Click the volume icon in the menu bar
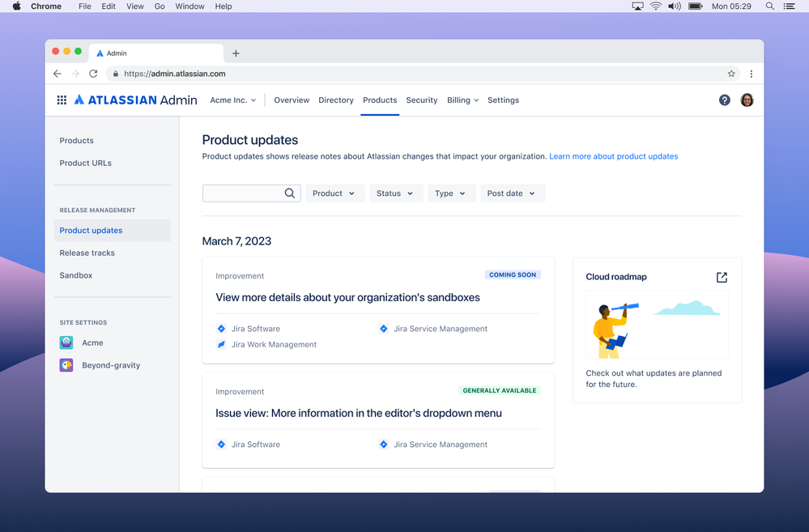 tap(675, 6)
